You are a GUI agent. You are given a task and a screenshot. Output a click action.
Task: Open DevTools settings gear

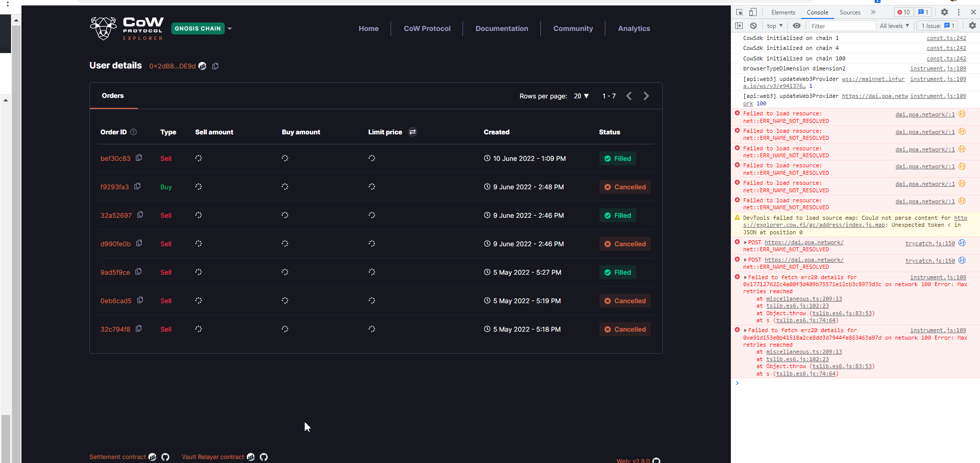click(x=945, y=12)
